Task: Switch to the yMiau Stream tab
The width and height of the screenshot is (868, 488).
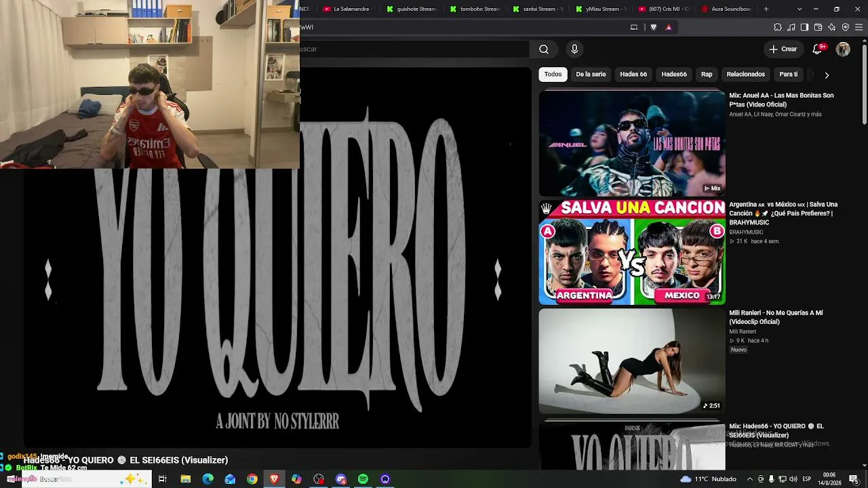Action: coord(601,9)
